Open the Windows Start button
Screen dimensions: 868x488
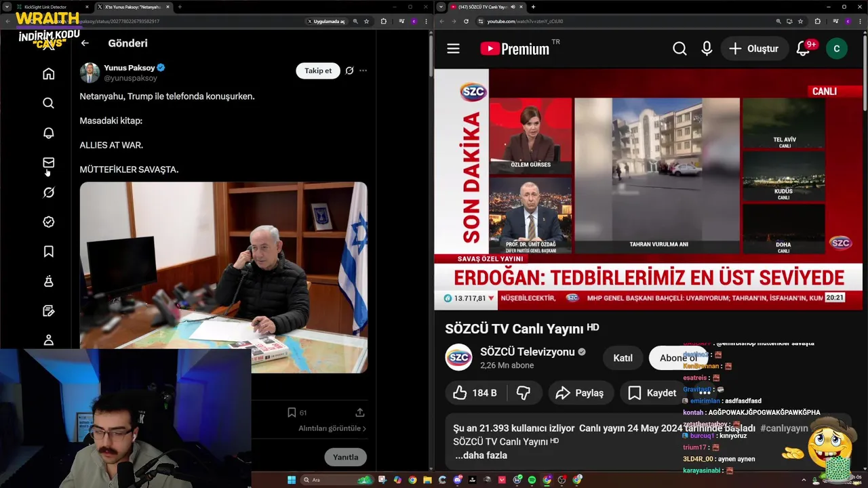(292, 480)
